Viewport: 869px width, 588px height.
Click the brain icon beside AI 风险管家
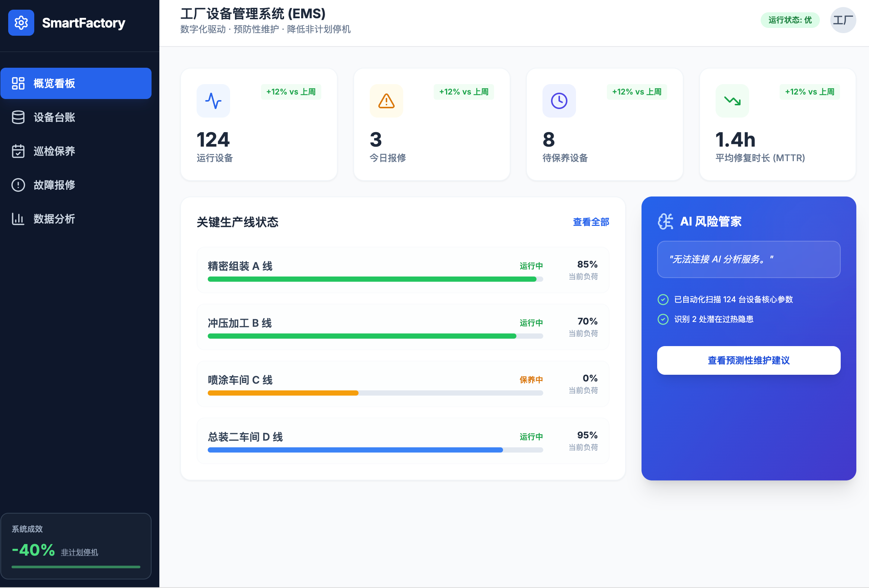pos(666,221)
